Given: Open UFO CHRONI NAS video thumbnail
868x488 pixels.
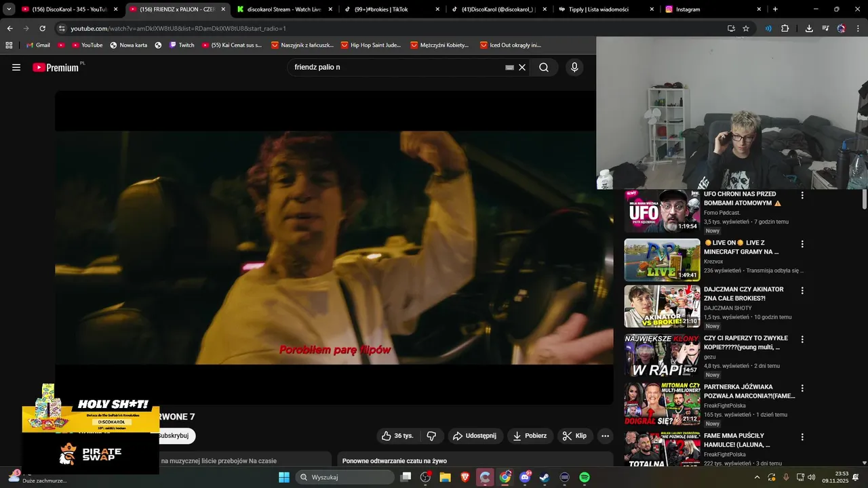Looking at the screenshot, I should 662,211.
